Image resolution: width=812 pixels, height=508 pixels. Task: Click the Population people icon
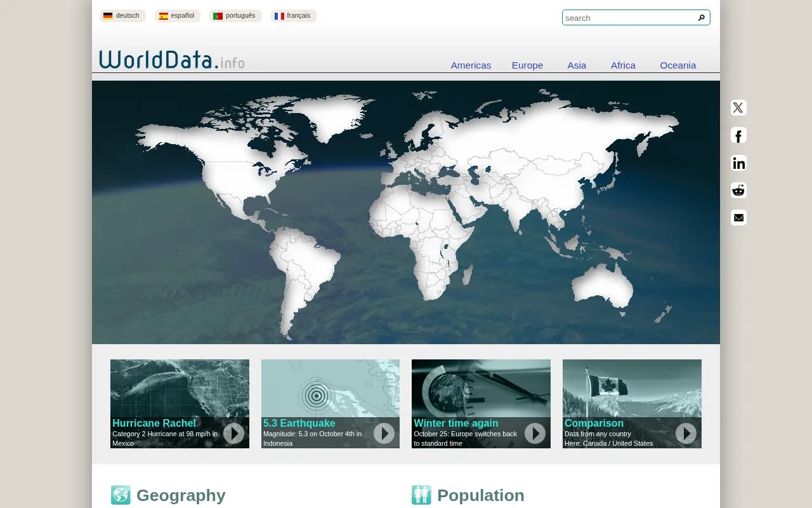[421, 495]
